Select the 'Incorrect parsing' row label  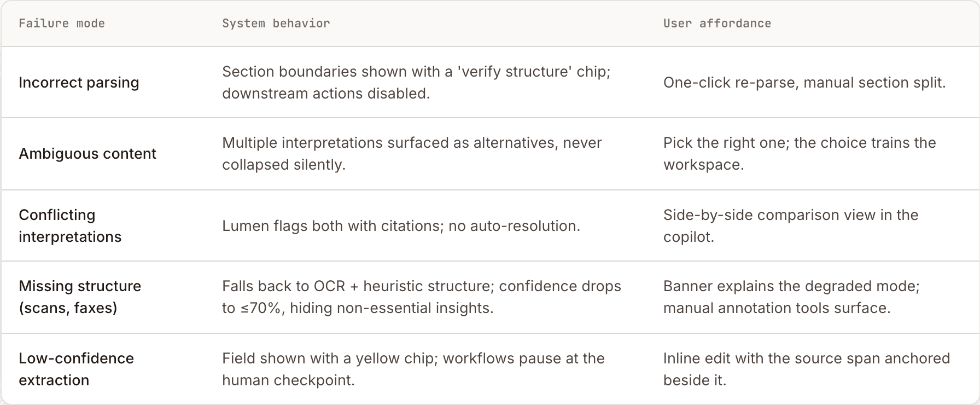[x=79, y=83]
